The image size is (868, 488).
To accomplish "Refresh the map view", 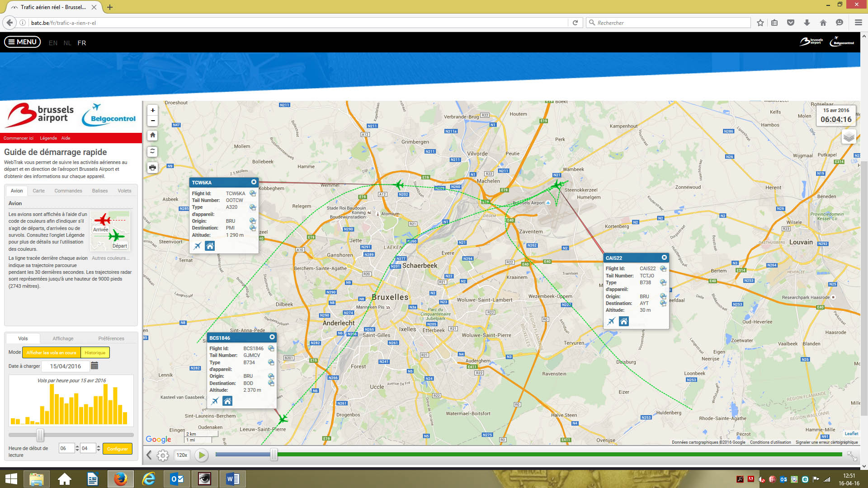I will pyautogui.click(x=153, y=151).
